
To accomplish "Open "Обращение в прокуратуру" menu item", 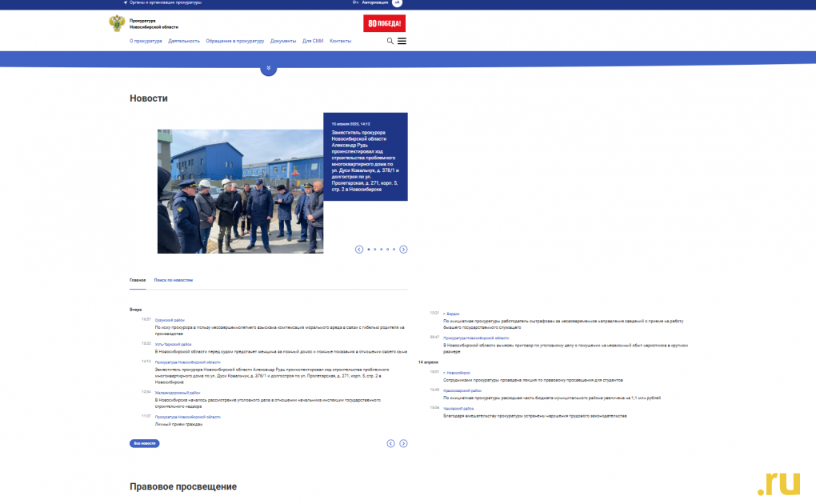I will tap(234, 41).
